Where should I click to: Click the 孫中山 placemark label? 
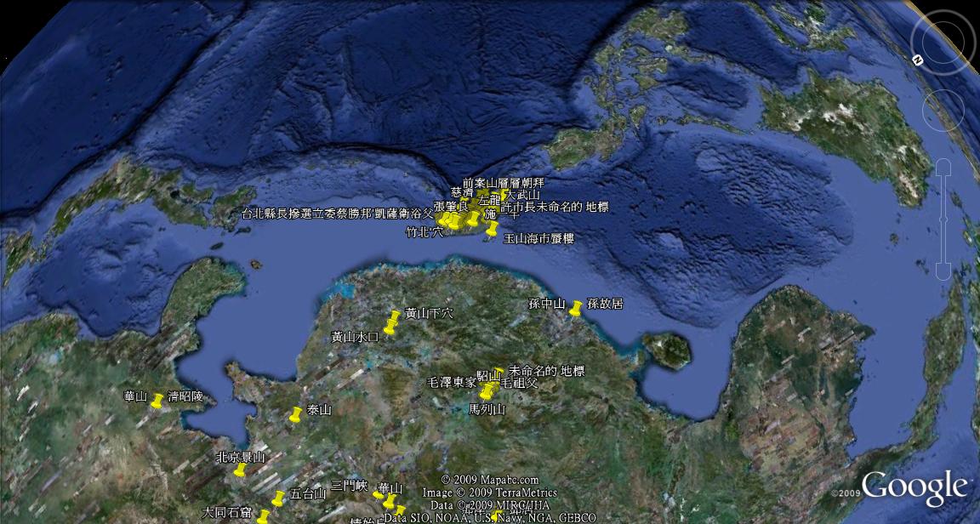[547, 304]
